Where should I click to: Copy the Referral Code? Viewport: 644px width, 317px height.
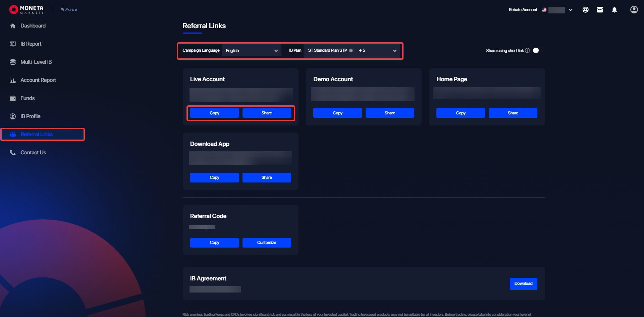click(x=214, y=243)
